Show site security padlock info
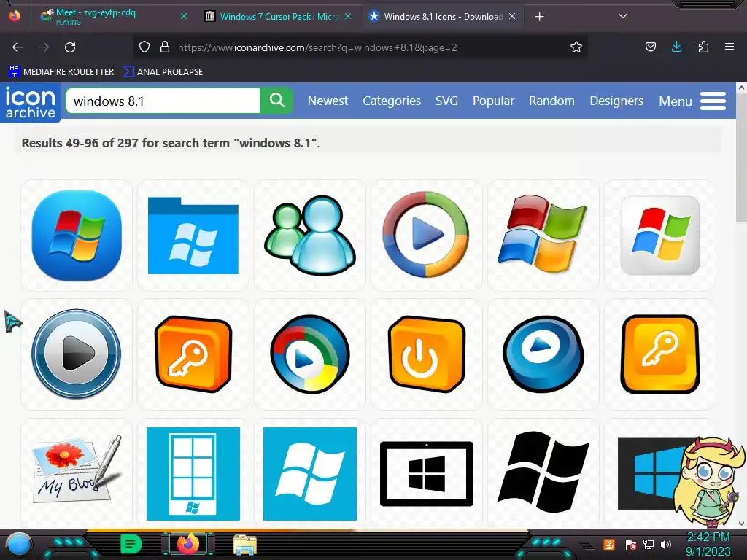 coord(165,47)
